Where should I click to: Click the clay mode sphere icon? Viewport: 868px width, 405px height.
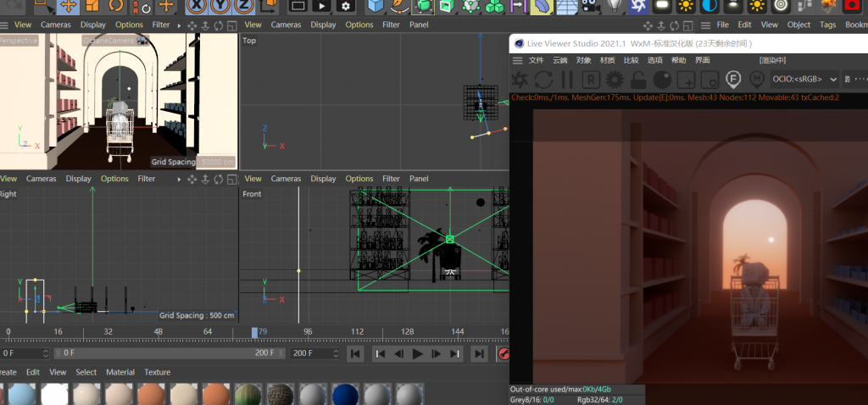pyautogui.click(x=662, y=79)
